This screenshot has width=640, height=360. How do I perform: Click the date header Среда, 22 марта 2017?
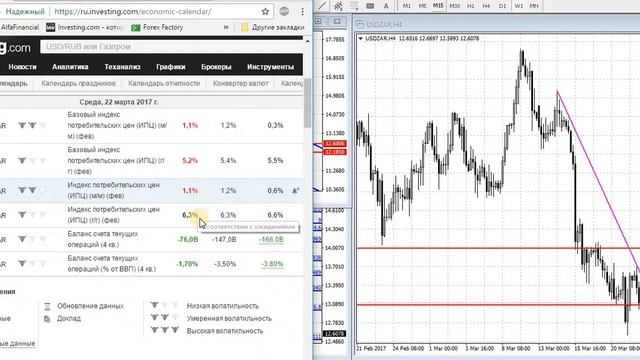click(119, 102)
